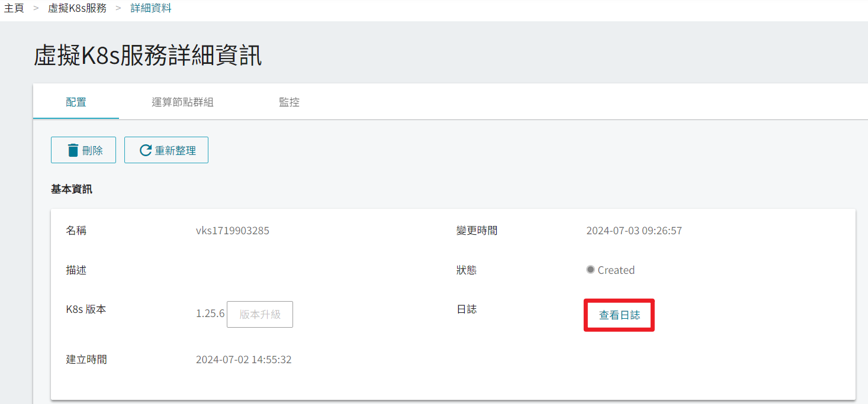Navigate to 虛擬K8s服務 breadcrumb link
The height and width of the screenshot is (404, 868).
click(x=78, y=9)
